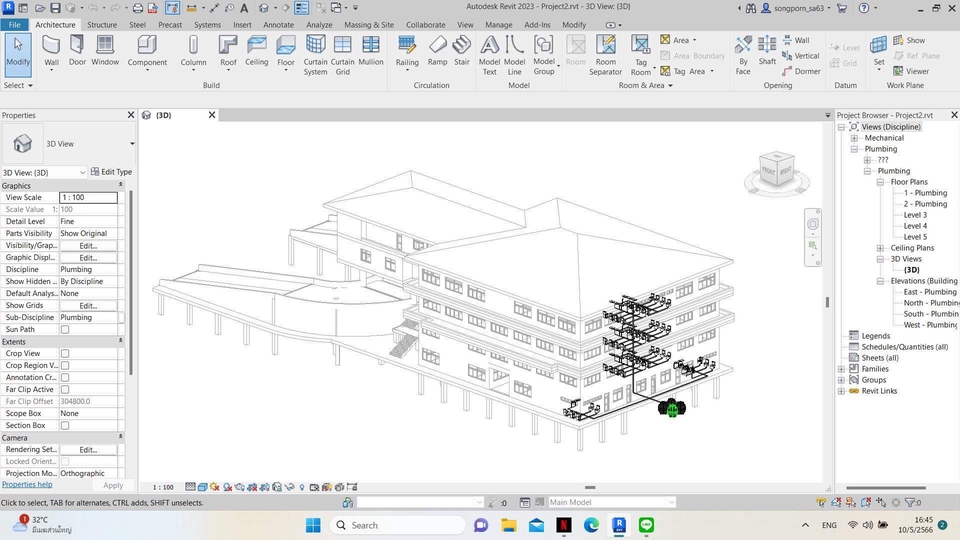Enable the Crop View checkbox
The width and height of the screenshot is (960, 540).
tap(65, 353)
